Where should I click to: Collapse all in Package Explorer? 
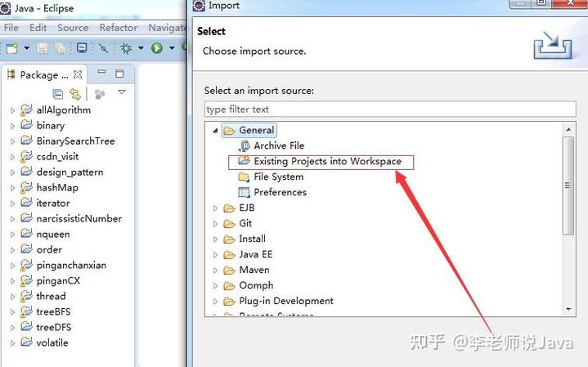tap(58, 94)
